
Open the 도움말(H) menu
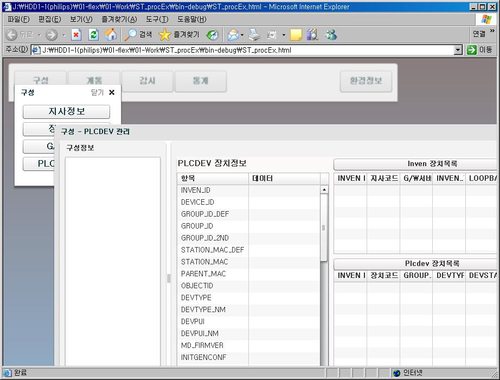pyautogui.click(x=192, y=19)
